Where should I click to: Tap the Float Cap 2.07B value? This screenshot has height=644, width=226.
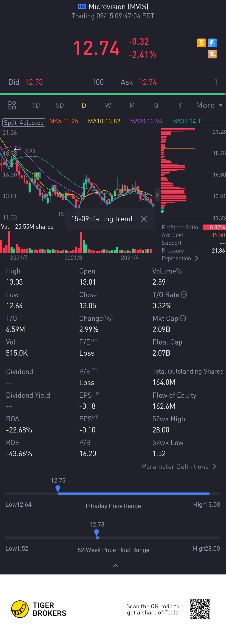pyautogui.click(x=161, y=353)
